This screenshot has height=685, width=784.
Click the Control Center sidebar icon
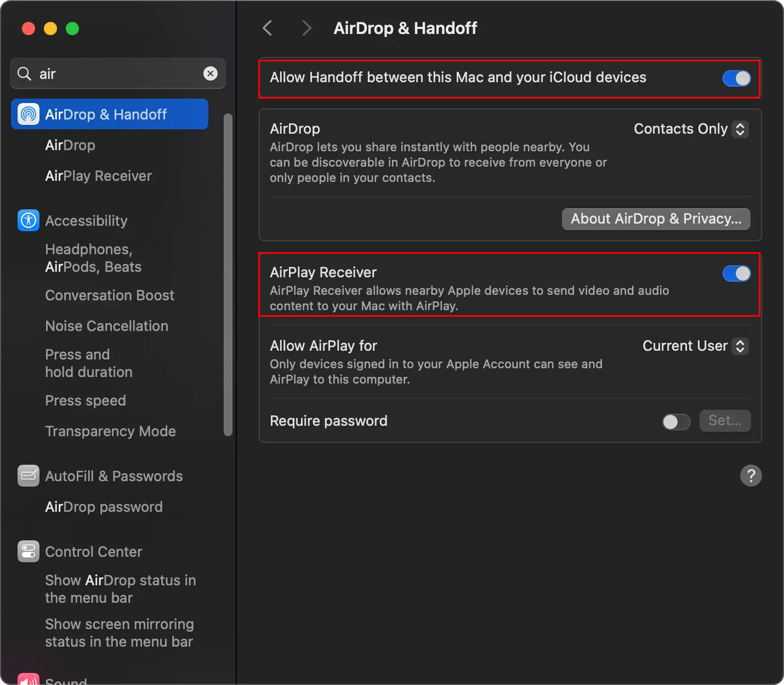point(29,551)
